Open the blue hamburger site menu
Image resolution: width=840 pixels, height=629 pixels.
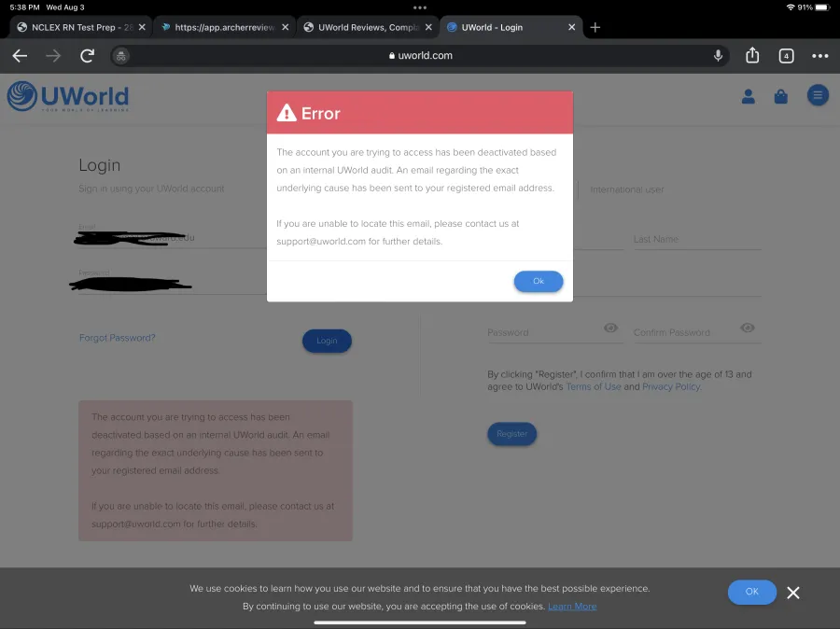point(818,95)
